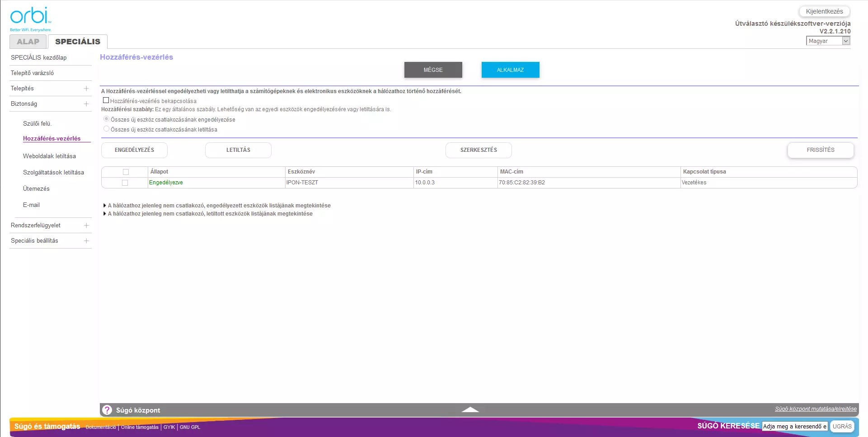Enable Hozzáférés-vezérlés bekapcsolása checkbox
The height and width of the screenshot is (437, 868).
click(106, 100)
